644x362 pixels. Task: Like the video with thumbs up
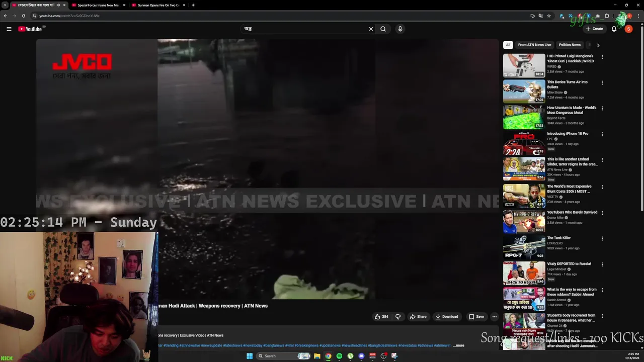(x=381, y=317)
